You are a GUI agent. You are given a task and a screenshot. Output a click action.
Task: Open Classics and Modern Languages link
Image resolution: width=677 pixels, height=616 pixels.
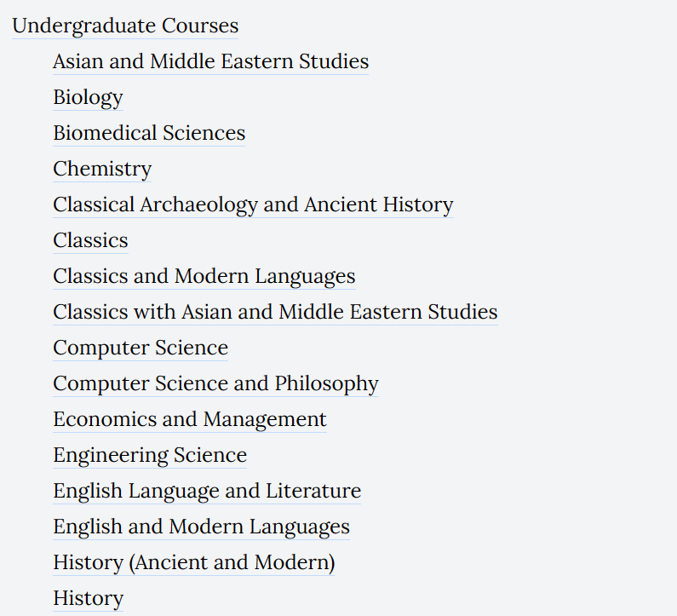[204, 276]
